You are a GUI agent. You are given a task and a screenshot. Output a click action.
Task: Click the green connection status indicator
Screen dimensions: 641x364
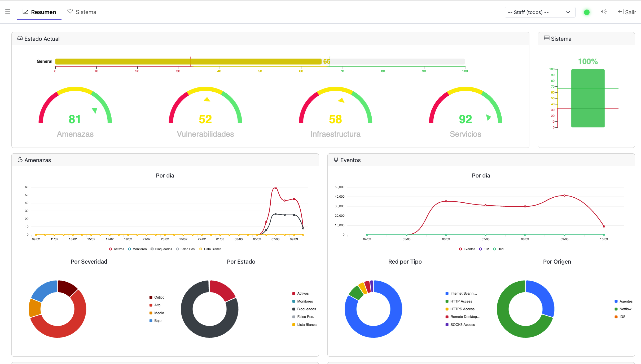pyautogui.click(x=587, y=12)
